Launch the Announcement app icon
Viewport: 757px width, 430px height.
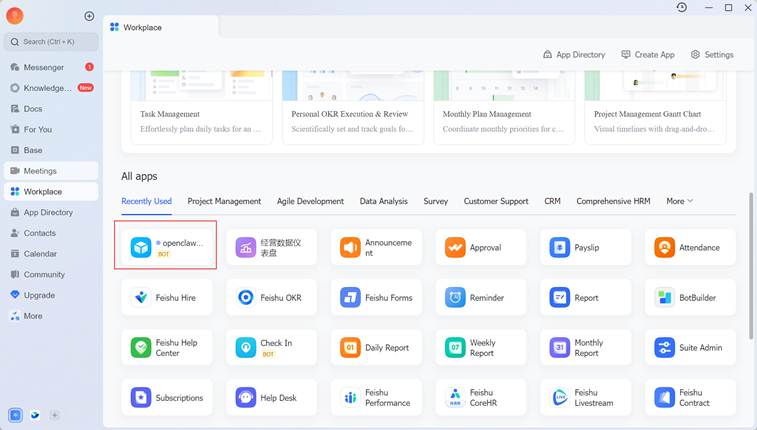(350, 248)
